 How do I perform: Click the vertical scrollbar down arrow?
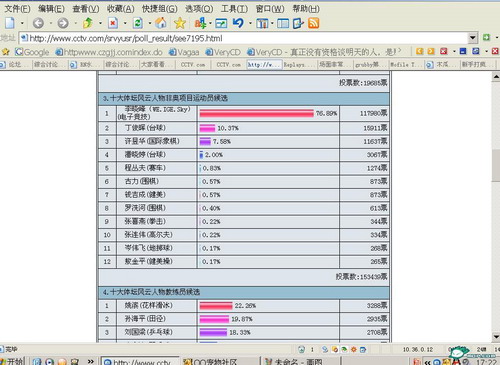496,336
